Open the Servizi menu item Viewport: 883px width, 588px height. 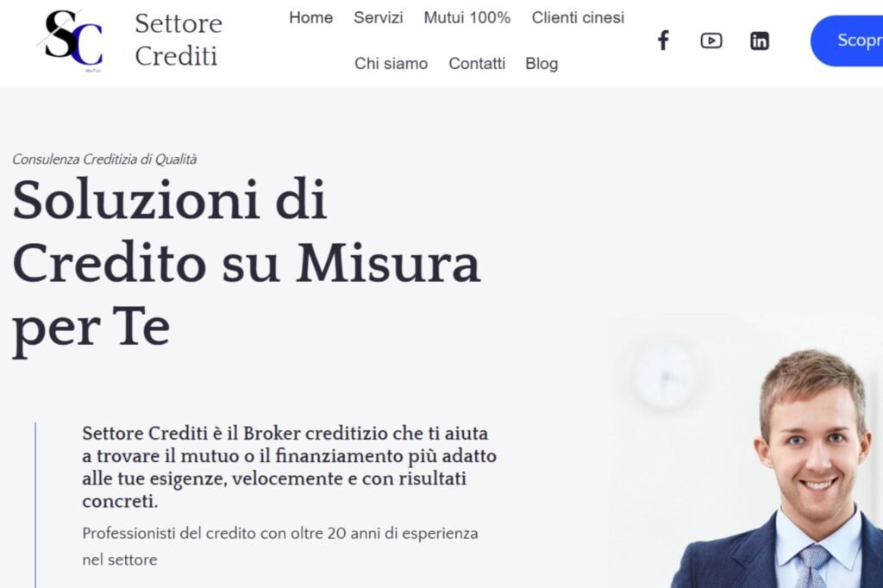pos(379,18)
